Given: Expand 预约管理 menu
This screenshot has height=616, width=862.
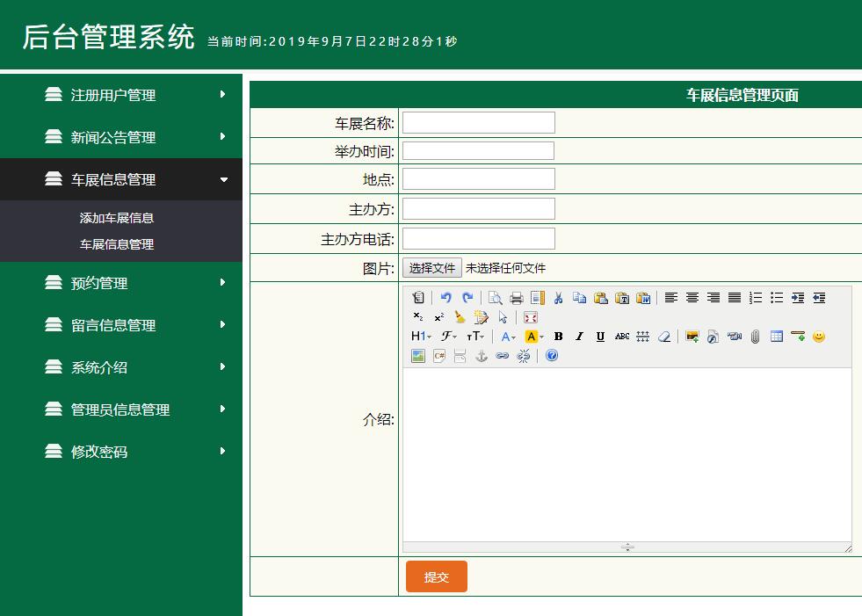Looking at the screenshot, I should point(121,283).
